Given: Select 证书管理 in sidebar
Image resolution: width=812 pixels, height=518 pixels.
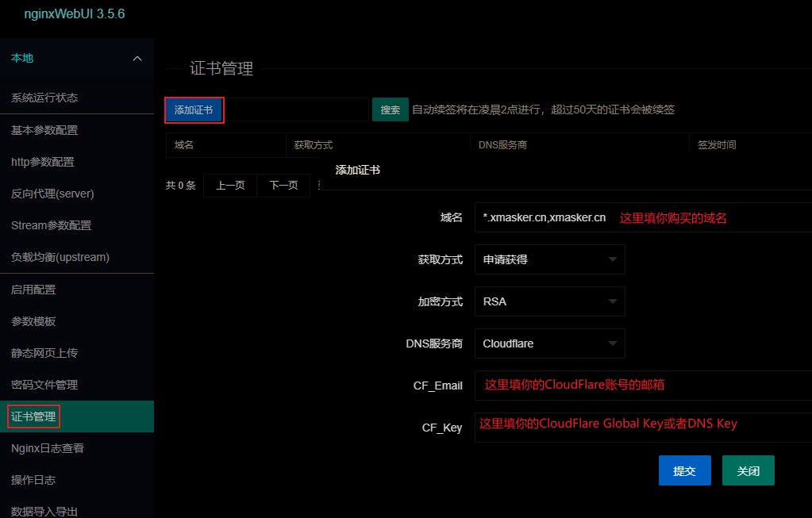Looking at the screenshot, I should click(x=77, y=416).
